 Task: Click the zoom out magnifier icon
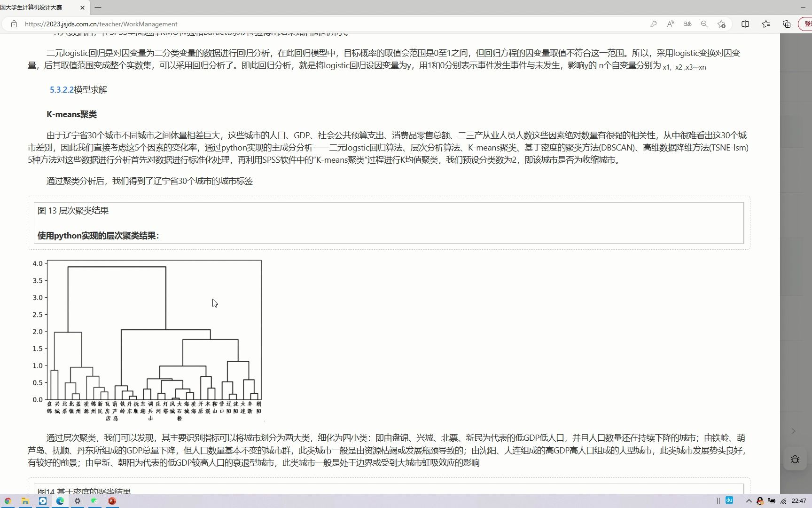(x=704, y=24)
